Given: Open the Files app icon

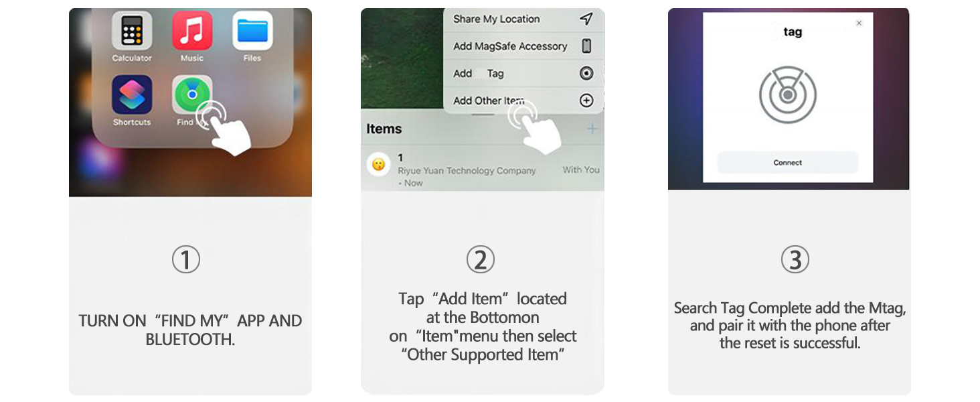Looking at the screenshot, I should pos(252,31).
